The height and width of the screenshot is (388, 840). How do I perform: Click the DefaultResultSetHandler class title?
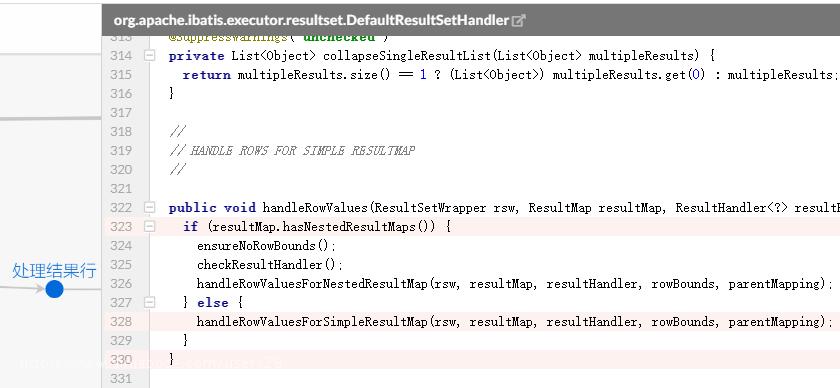[311, 20]
